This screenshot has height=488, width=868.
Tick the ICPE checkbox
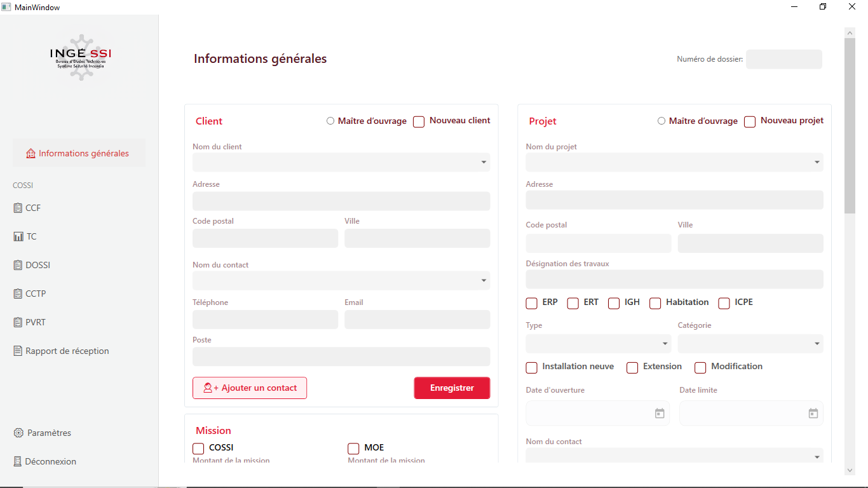click(x=724, y=303)
